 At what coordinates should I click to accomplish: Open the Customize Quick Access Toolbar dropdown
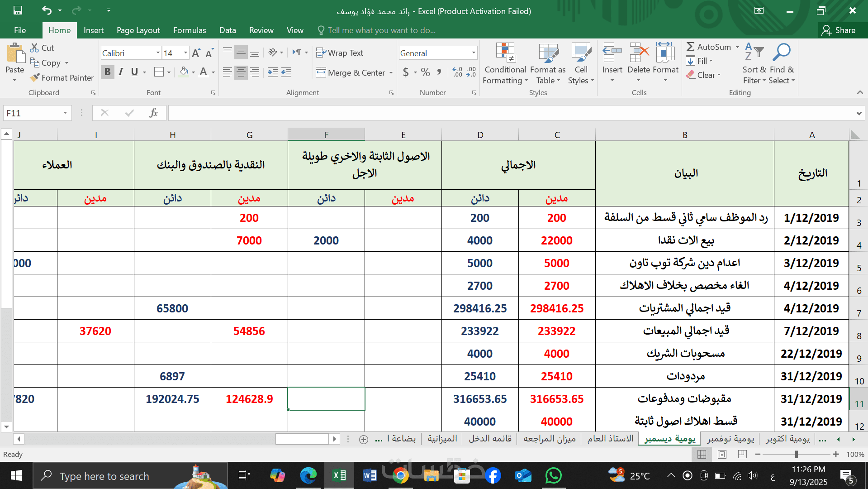(x=109, y=10)
